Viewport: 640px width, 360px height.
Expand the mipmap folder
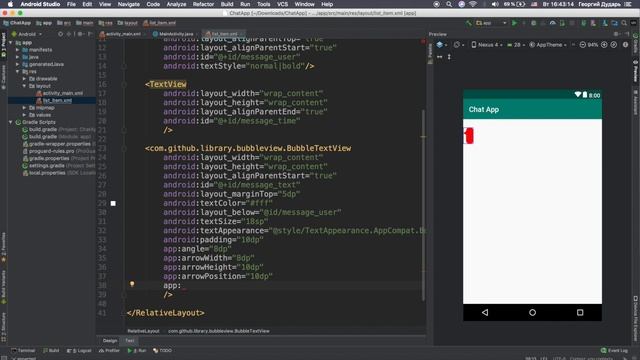coord(24,108)
